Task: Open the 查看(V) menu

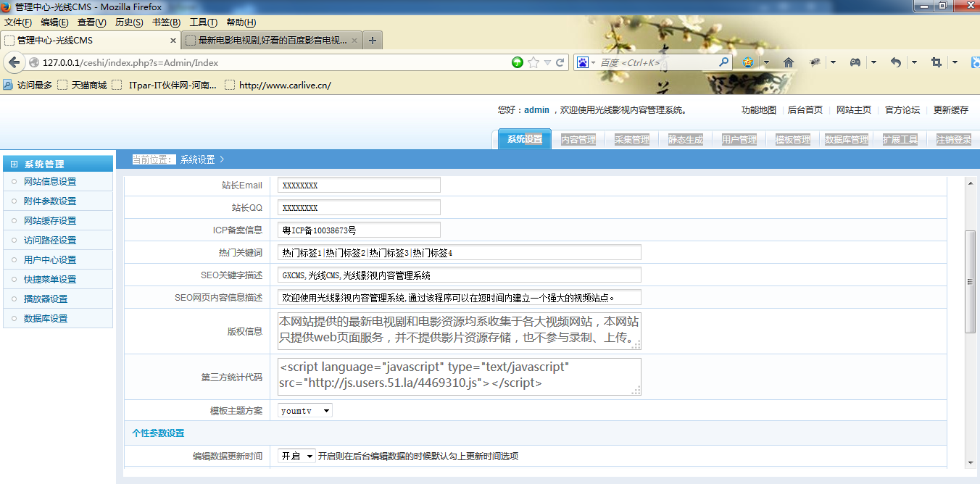Action: [92, 22]
